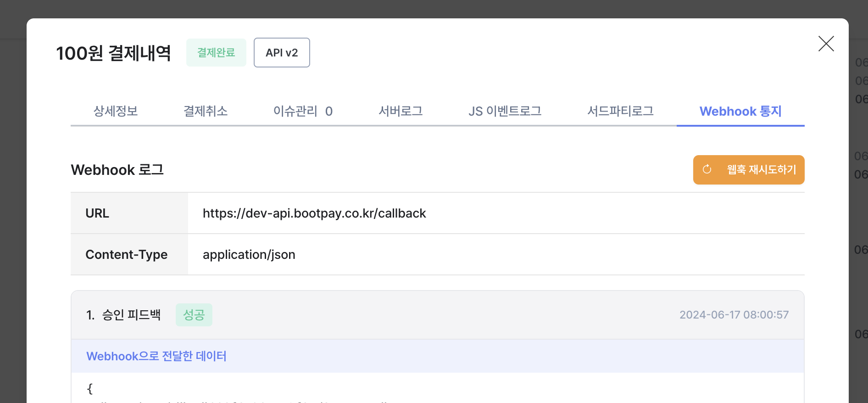Click the opening brace of the JSON data
This screenshot has height=403, width=868.
click(x=90, y=389)
